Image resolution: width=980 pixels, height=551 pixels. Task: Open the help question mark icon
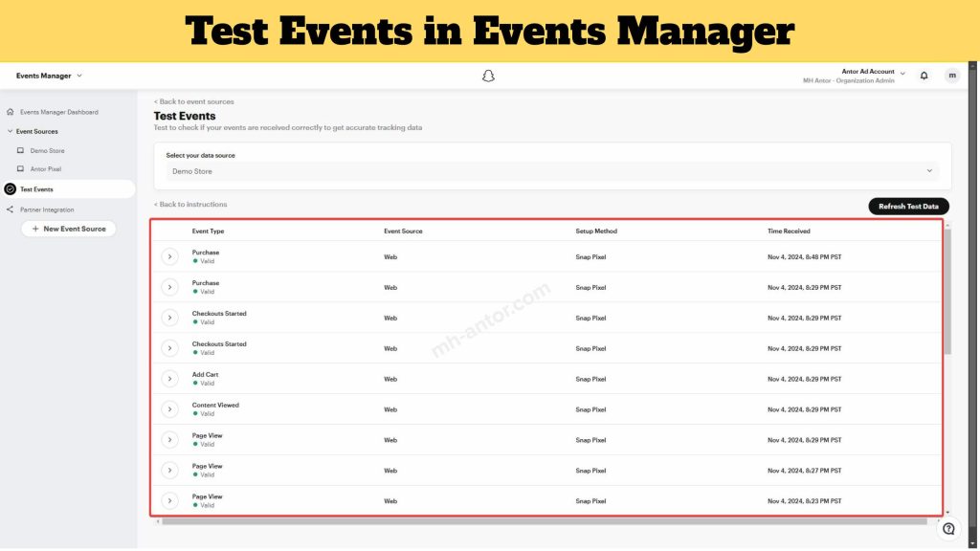click(x=948, y=529)
